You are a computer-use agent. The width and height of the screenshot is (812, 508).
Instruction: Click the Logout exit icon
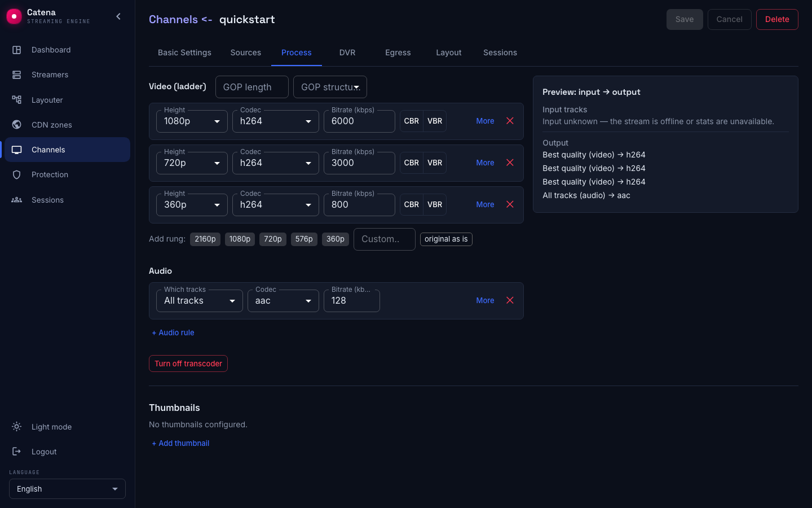click(x=17, y=452)
